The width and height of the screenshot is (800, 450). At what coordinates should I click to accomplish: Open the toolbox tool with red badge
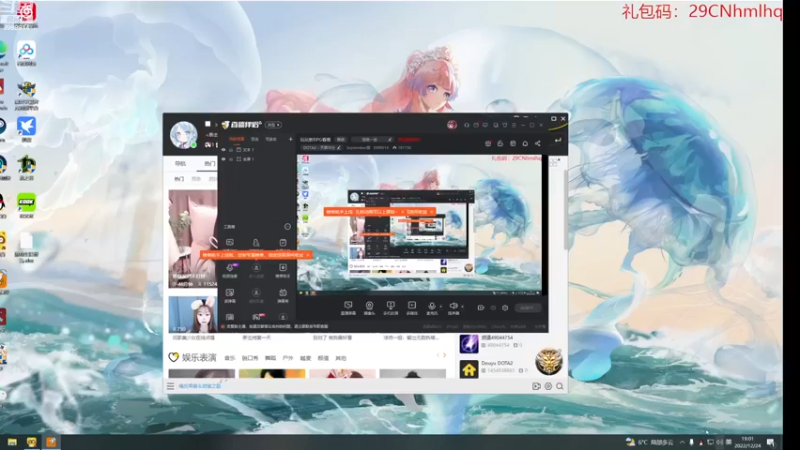(x=257, y=317)
